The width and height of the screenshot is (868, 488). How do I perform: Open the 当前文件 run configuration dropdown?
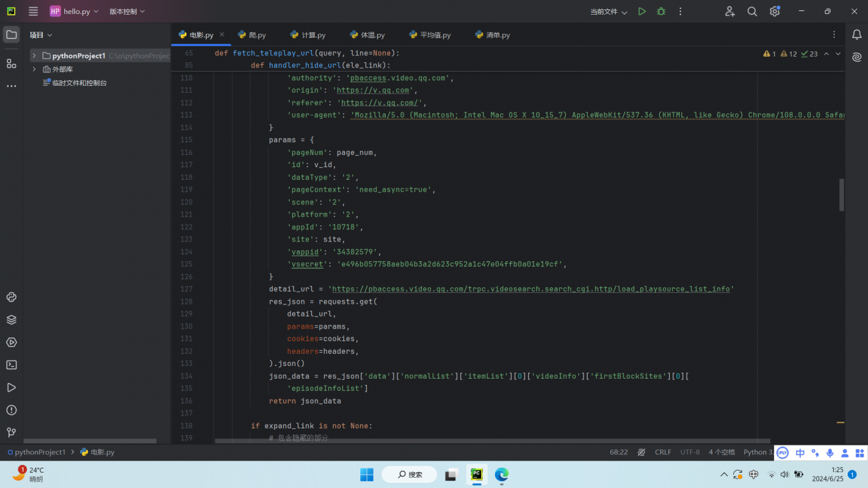[609, 11]
